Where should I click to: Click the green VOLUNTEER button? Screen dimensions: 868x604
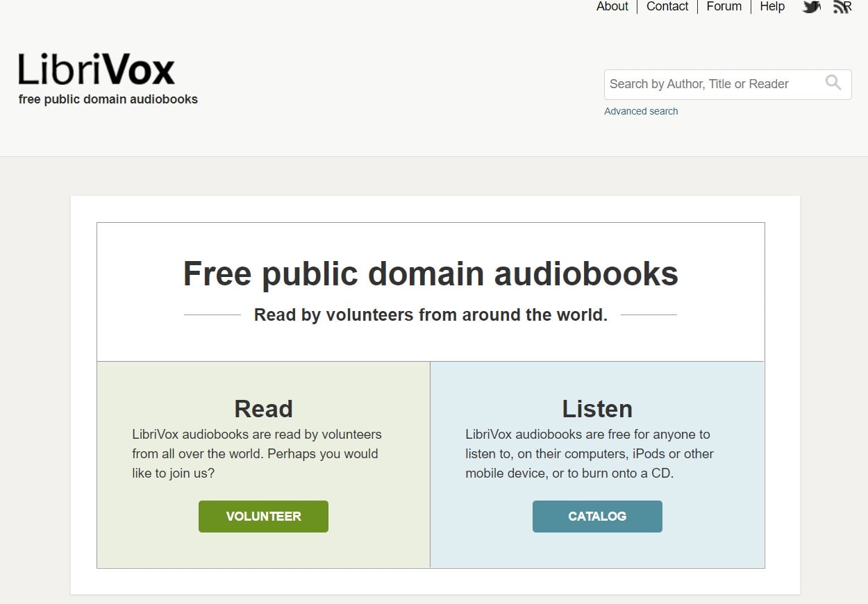coord(263,517)
